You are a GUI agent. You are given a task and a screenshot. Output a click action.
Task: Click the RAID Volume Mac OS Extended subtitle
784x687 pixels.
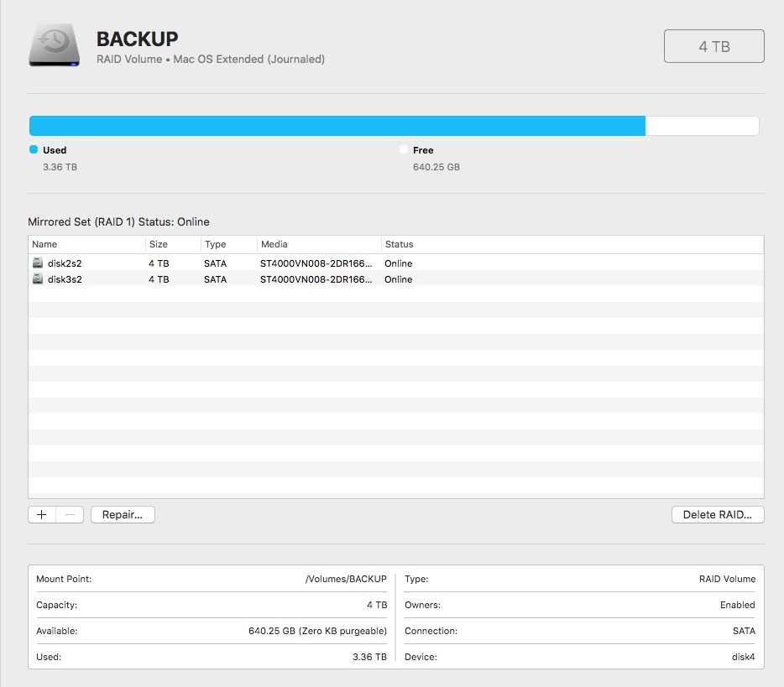(x=211, y=60)
